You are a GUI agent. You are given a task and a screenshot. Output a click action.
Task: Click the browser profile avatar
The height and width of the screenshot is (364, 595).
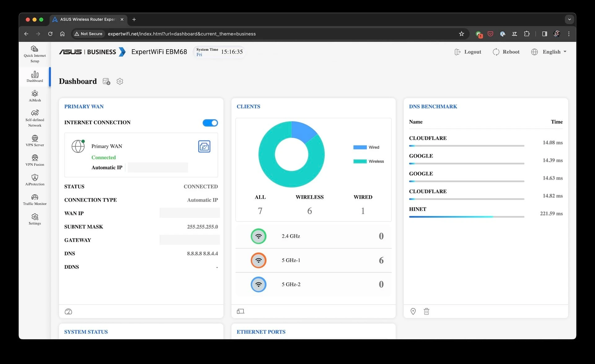tap(557, 34)
